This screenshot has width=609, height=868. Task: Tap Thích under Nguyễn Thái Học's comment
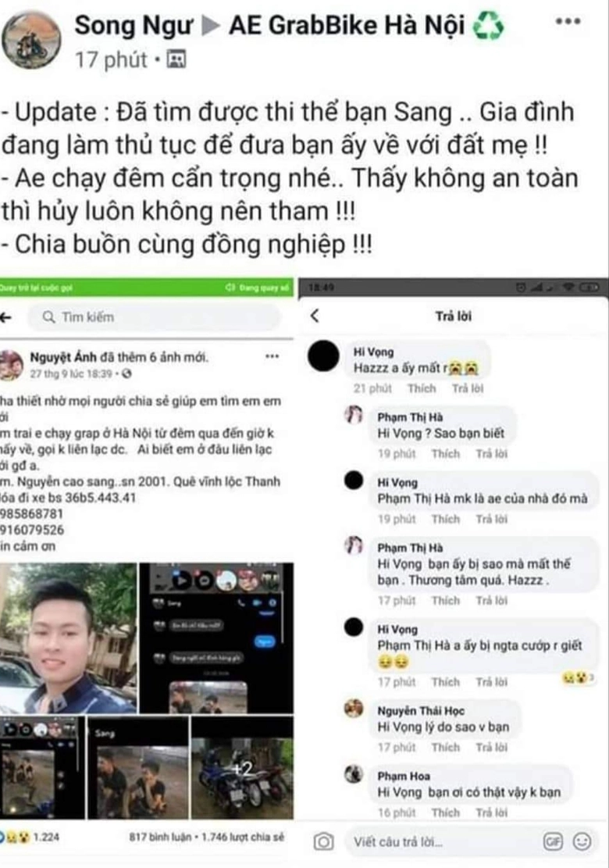(445, 747)
